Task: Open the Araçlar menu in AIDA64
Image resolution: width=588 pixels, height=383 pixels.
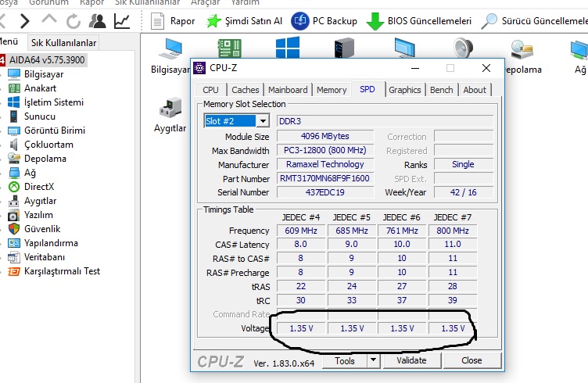Action: [205, 2]
